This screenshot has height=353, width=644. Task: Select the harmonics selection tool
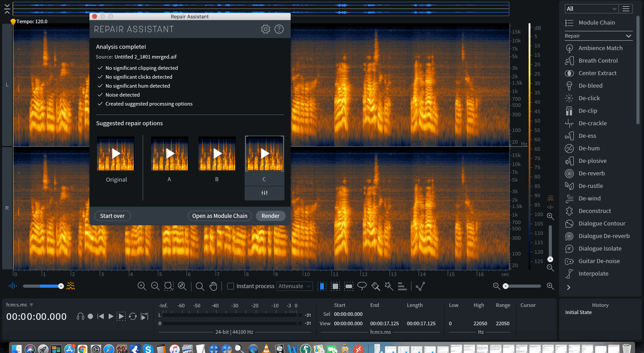coord(402,286)
